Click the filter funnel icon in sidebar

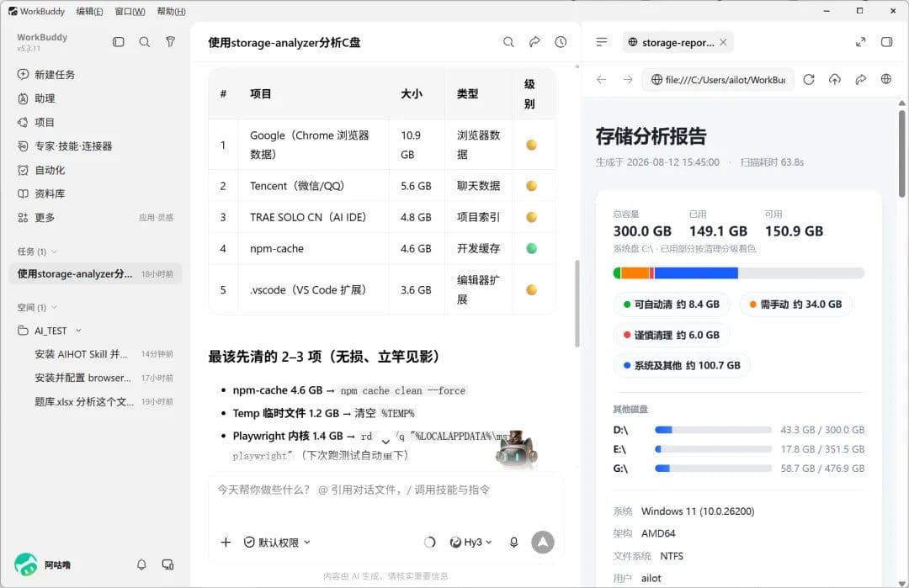[170, 42]
